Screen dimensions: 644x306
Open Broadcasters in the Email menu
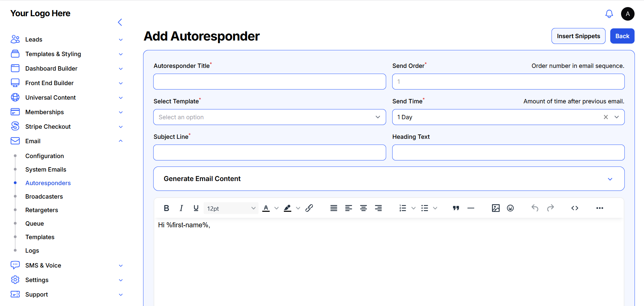click(x=44, y=197)
